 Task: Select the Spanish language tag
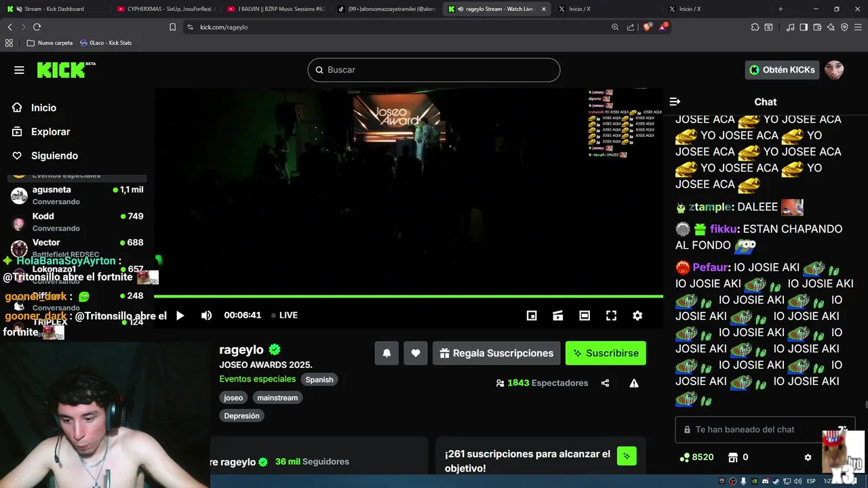(319, 380)
